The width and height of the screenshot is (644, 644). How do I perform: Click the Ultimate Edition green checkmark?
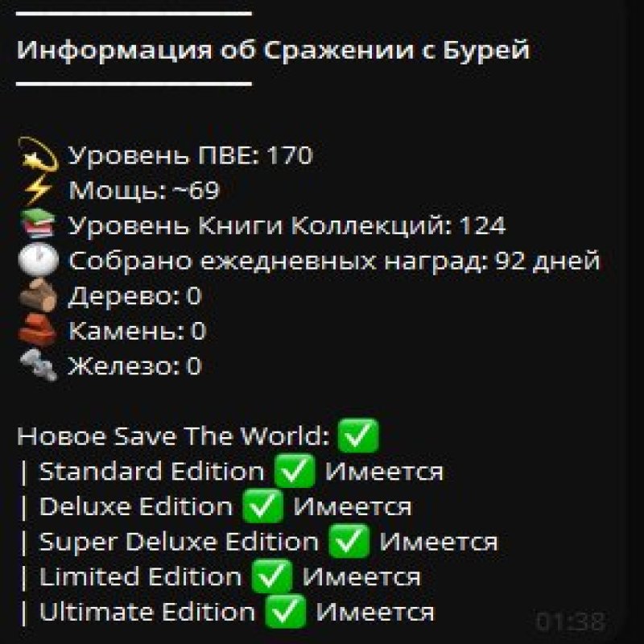pyautogui.click(x=286, y=612)
